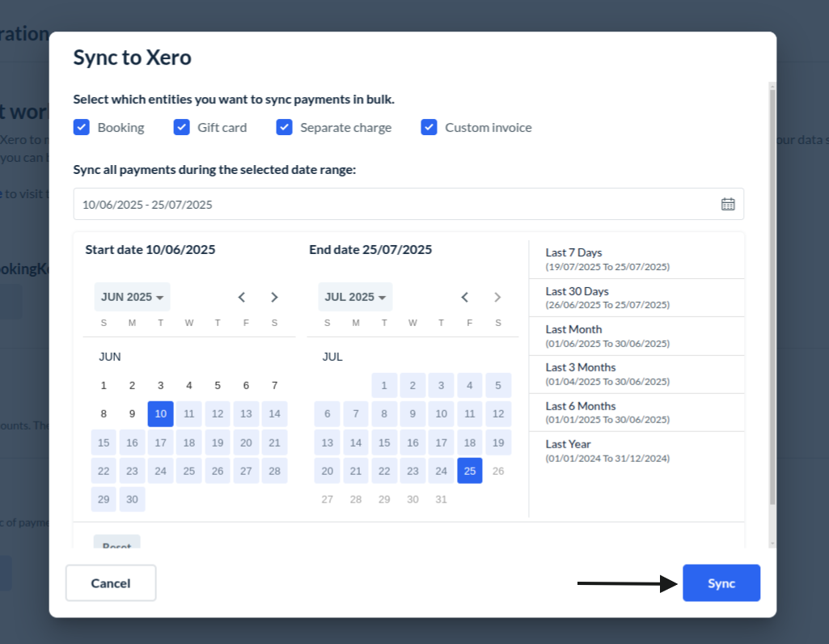This screenshot has height=644, width=829.
Task: Select June 5 in start calendar
Action: pyautogui.click(x=218, y=385)
